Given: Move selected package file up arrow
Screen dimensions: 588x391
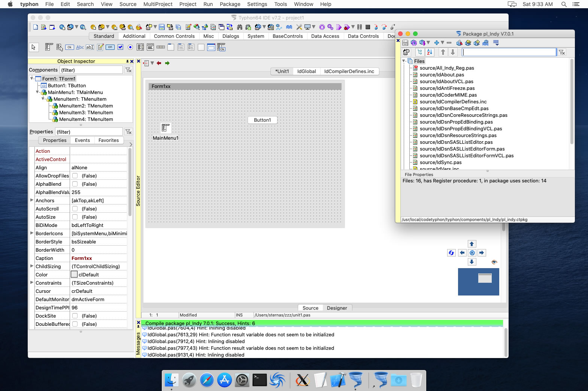Looking at the screenshot, I should (x=443, y=52).
